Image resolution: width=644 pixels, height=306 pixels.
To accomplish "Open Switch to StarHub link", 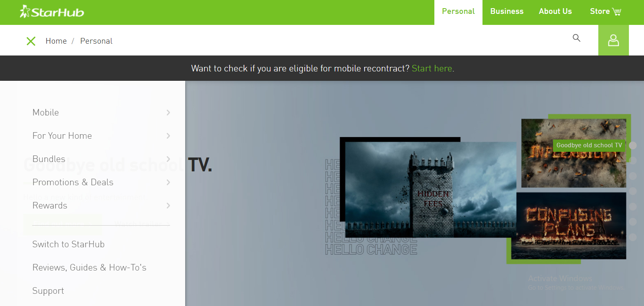I will tap(69, 244).
